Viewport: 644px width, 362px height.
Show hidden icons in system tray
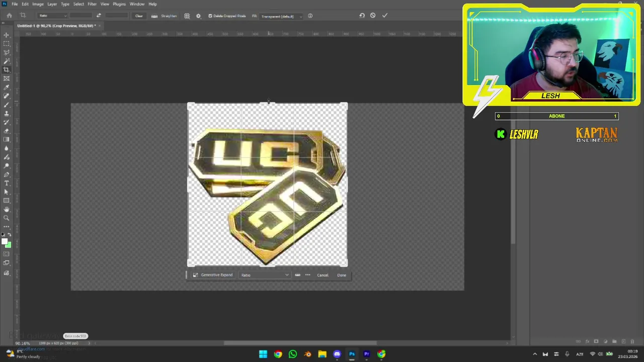coord(534,354)
